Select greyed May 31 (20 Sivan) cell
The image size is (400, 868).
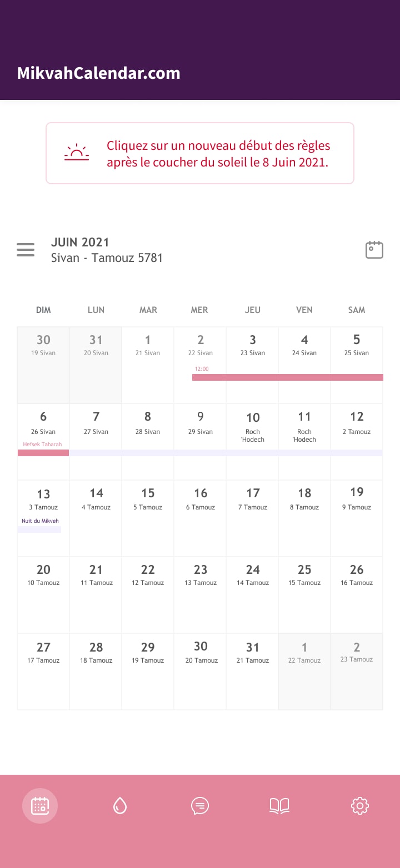click(96, 365)
